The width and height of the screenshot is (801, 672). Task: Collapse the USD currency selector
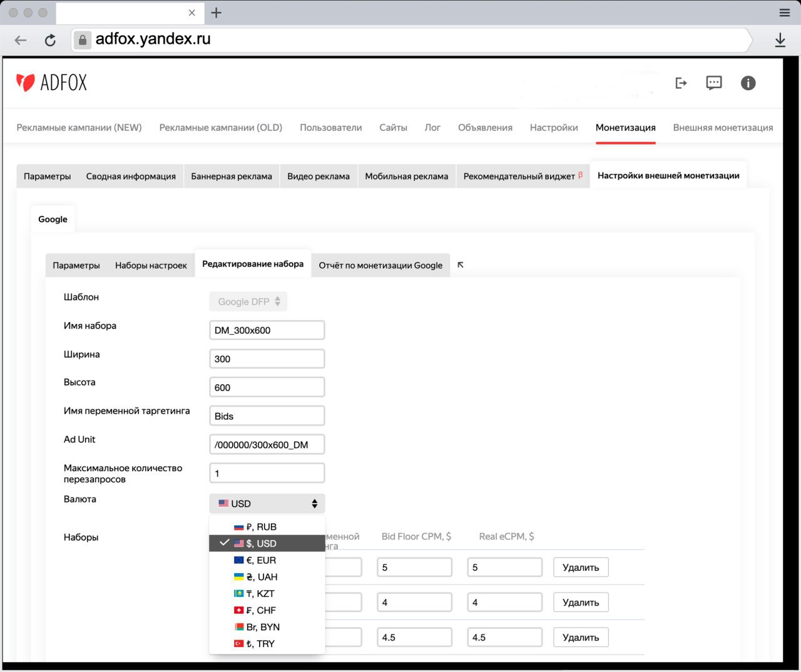pyautogui.click(x=267, y=504)
